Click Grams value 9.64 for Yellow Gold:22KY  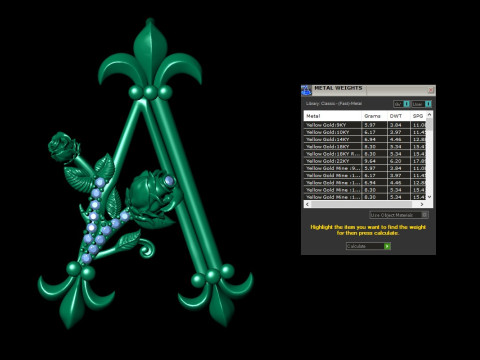pyautogui.click(x=370, y=161)
